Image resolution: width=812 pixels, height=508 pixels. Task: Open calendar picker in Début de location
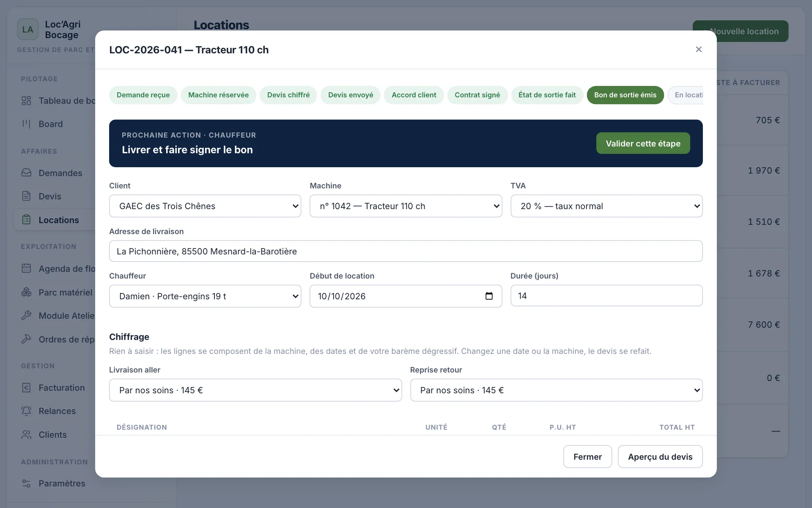pos(489,296)
